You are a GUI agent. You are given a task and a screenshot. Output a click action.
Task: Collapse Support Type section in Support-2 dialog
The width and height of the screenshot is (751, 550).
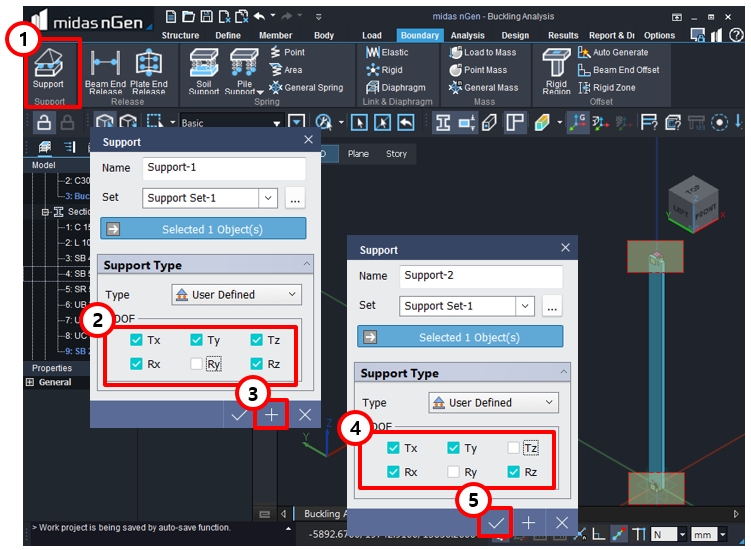[x=564, y=372]
